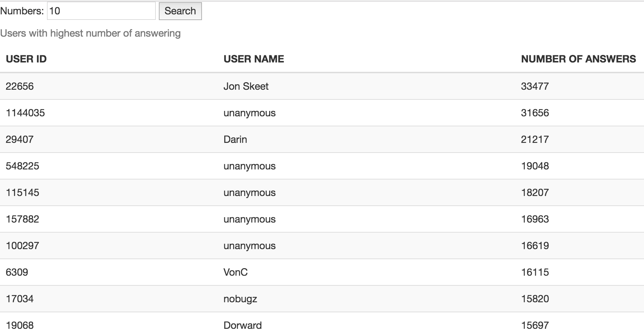The image size is (644, 336).
Task: Click the VonC user name cell
Action: click(235, 272)
